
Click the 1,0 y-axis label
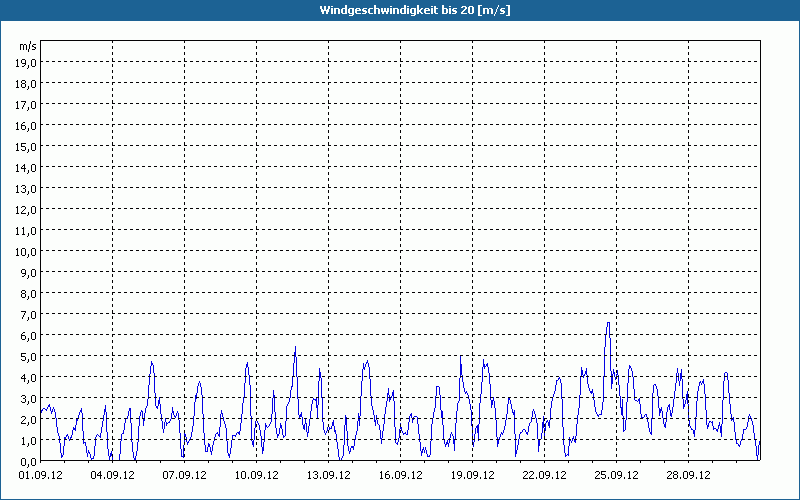(28, 441)
